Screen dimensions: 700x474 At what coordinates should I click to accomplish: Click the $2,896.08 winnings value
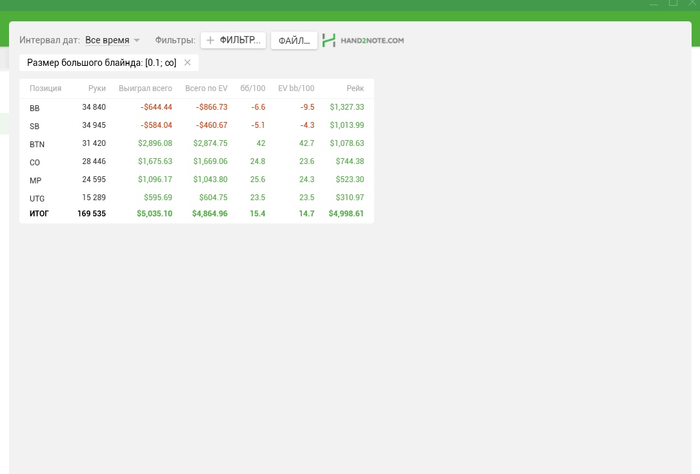click(x=155, y=143)
